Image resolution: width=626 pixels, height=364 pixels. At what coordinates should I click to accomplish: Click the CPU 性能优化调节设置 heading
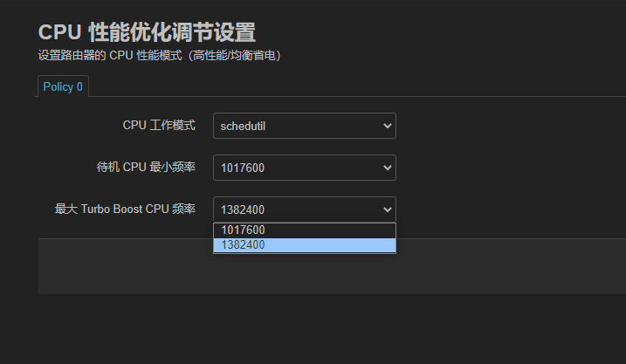(x=147, y=32)
